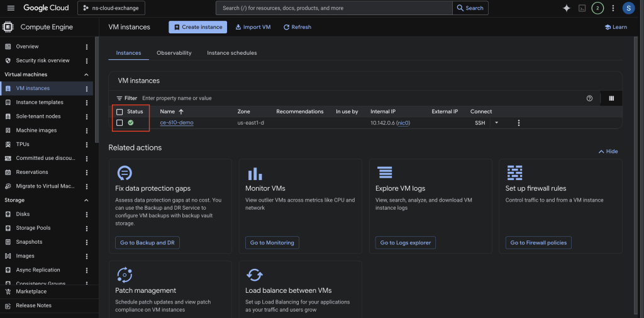This screenshot has height=318, width=644.
Task: Open Gemini AI assistant sparkle icon
Action: (x=567, y=8)
